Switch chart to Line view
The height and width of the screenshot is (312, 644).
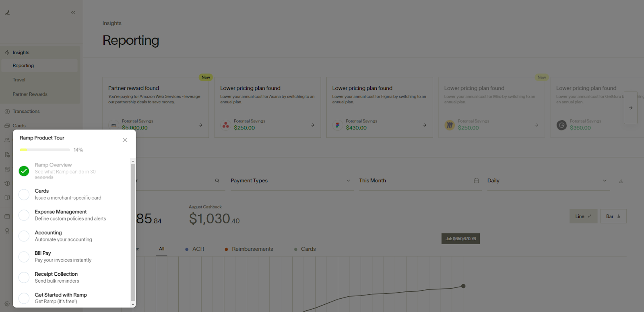(x=583, y=216)
